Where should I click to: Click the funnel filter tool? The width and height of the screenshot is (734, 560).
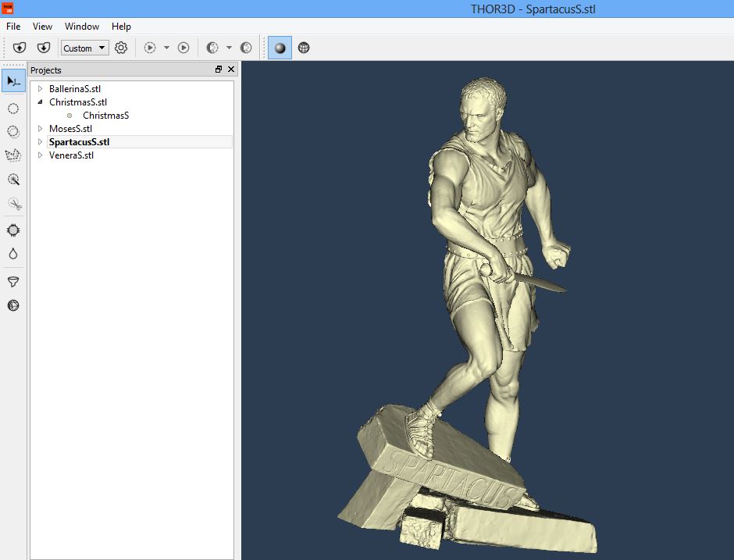13,282
